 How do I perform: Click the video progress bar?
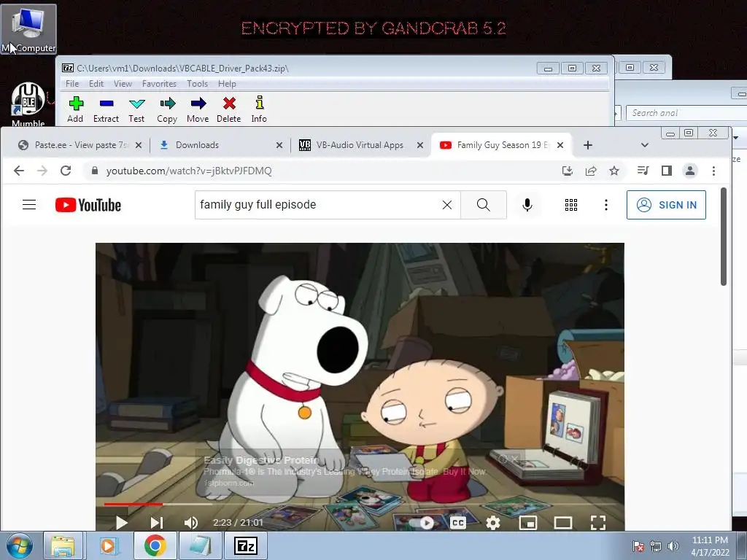tap(360, 504)
